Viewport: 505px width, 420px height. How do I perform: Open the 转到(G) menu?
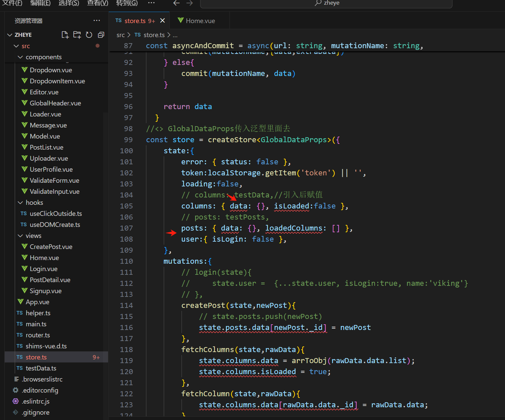(127, 3)
